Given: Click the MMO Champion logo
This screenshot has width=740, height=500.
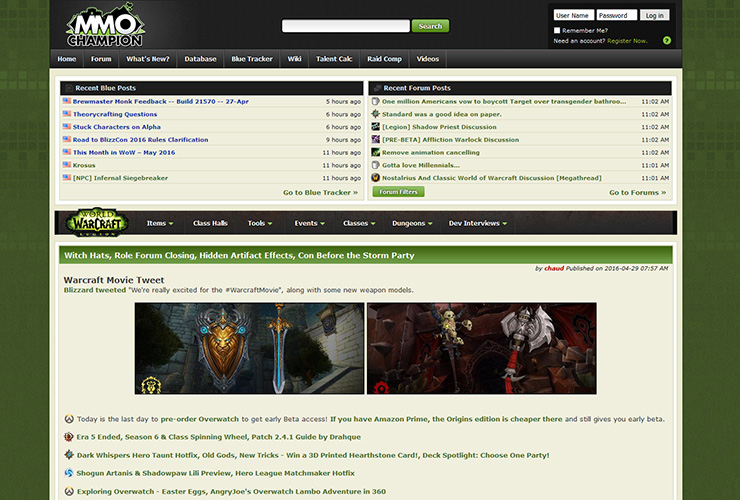Looking at the screenshot, I should coord(105,25).
